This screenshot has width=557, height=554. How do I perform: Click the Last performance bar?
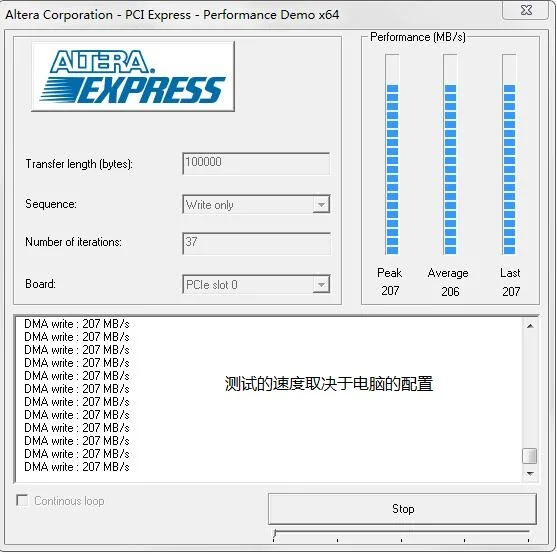click(509, 154)
